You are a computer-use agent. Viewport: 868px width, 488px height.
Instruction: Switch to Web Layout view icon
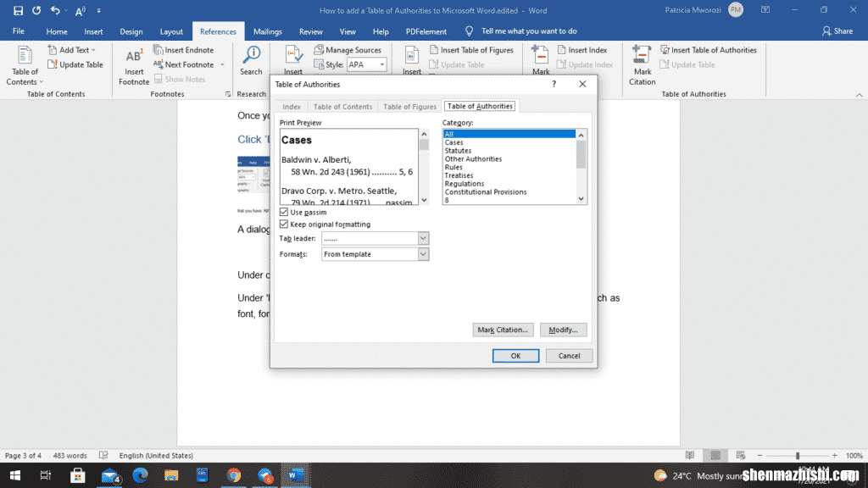(x=741, y=455)
